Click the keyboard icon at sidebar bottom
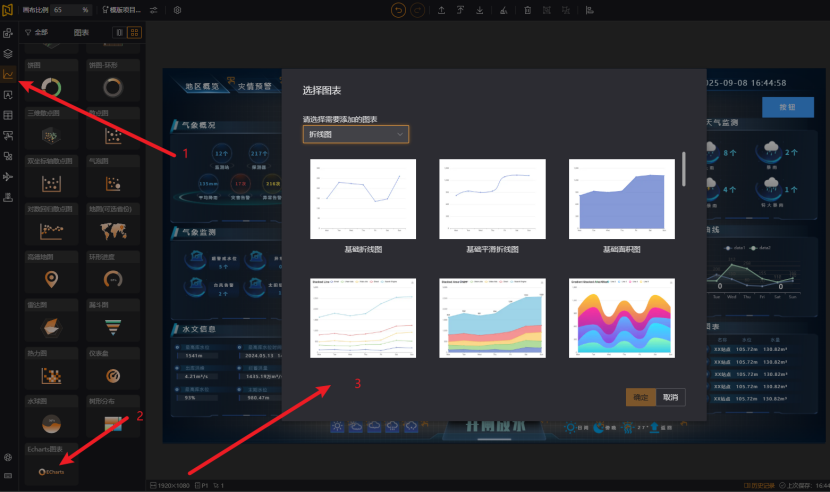Image resolution: width=830 pixels, height=492 pixels. 8,476
